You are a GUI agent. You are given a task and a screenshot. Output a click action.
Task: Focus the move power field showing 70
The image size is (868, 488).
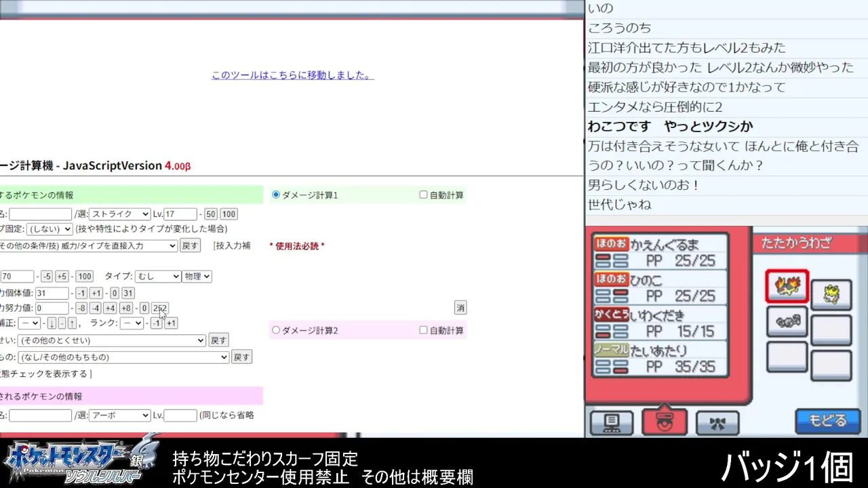point(17,277)
